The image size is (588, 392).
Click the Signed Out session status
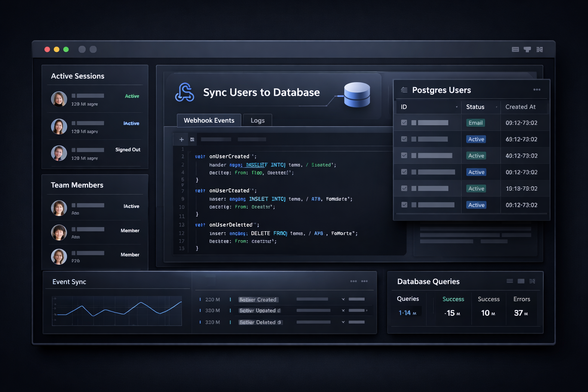128,150
